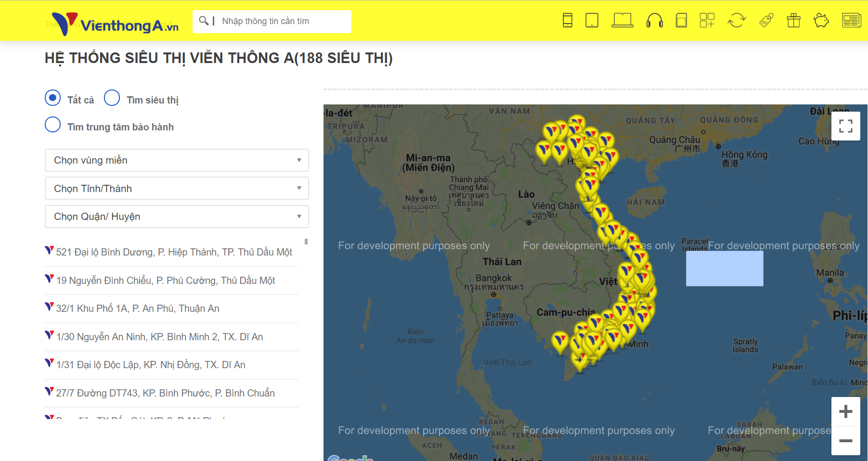Click the "HỆ THỐNG SIÊU THỊ VIỄN THÔNG A" heading
This screenshot has height=461, width=868.
tap(219, 58)
